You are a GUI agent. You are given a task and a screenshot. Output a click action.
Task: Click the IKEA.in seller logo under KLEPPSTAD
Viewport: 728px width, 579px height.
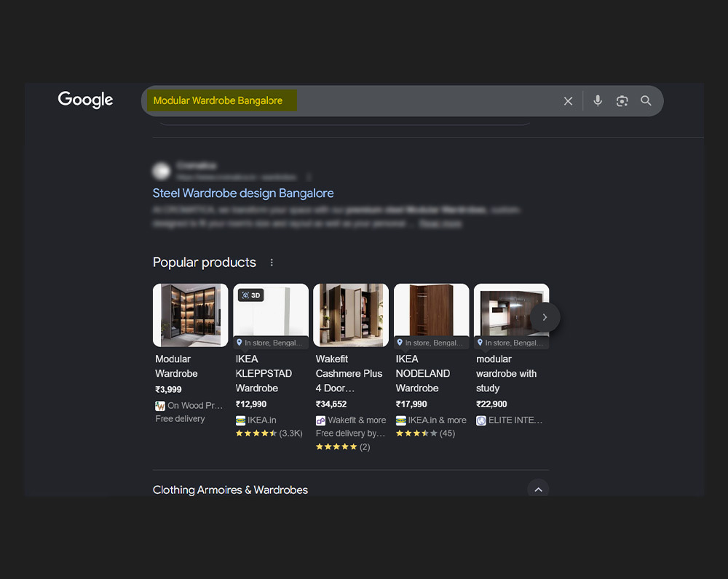tap(240, 420)
